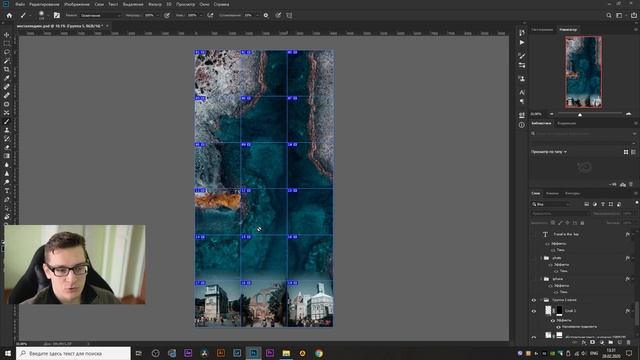Image resolution: width=640 pixels, height=360 pixels.
Task: Click the smoothing options gear icon
Action: pos(266,15)
